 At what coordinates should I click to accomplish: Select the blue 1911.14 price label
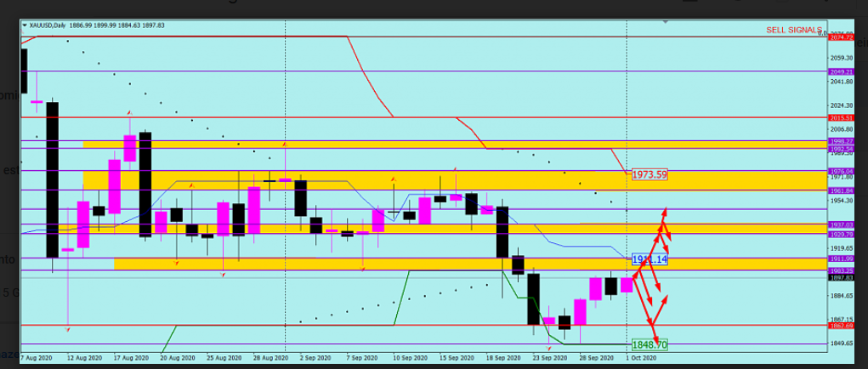coord(649,258)
